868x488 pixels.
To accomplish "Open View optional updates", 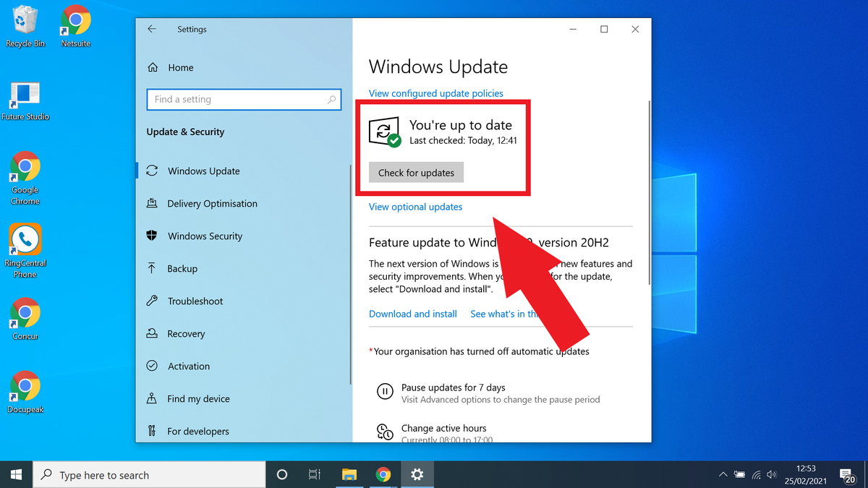I will pyautogui.click(x=415, y=207).
